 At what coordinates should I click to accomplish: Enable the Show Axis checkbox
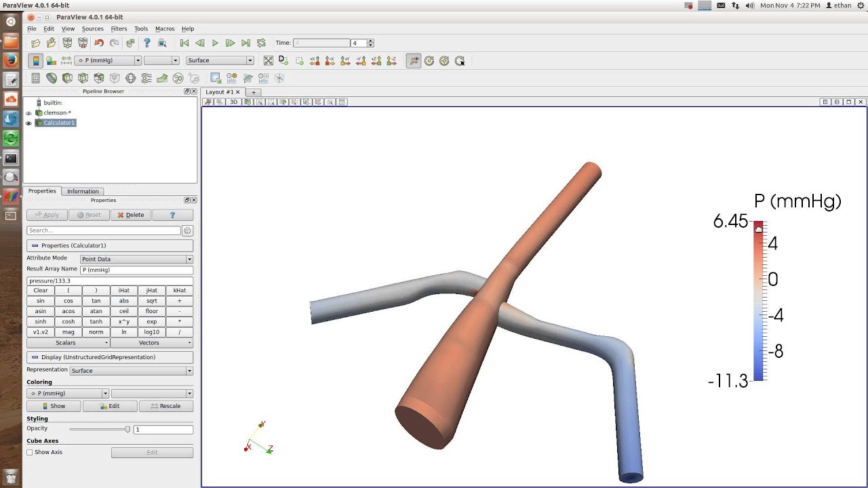coord(29,452)
